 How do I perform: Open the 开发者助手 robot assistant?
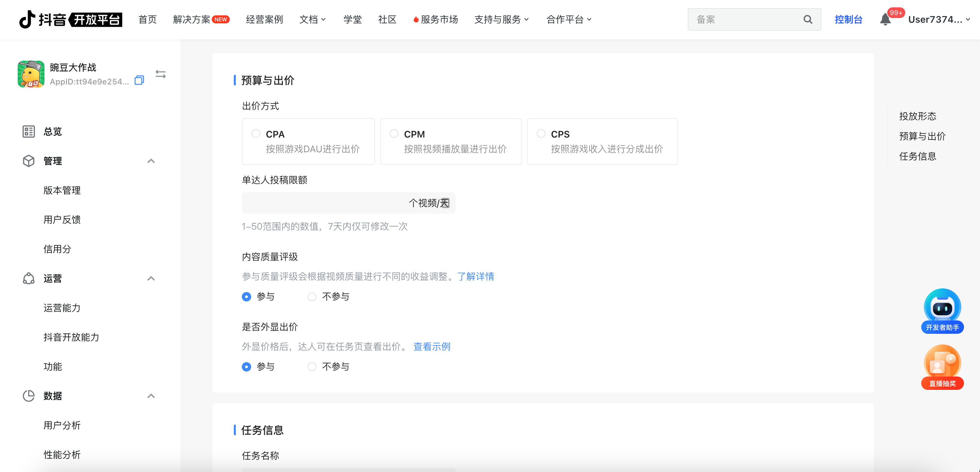(x=942, y=311)
